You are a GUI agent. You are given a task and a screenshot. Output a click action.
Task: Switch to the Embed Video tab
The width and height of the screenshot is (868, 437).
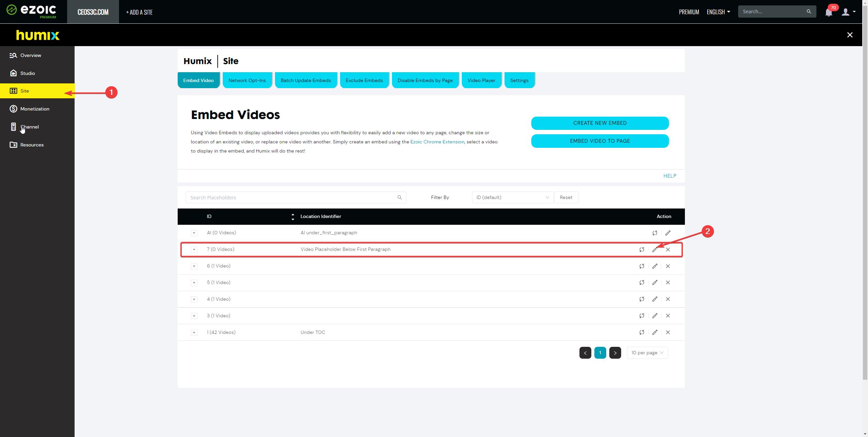[x=198, y=80]
